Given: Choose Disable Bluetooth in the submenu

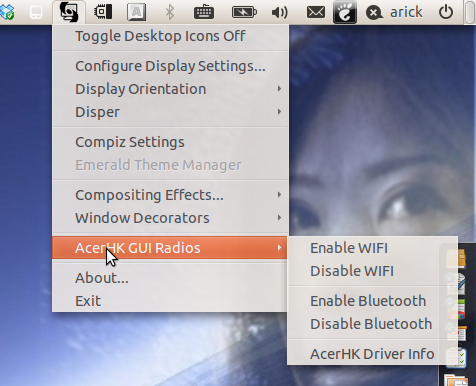Looking at the screenshot, I should tap(372, 324).
